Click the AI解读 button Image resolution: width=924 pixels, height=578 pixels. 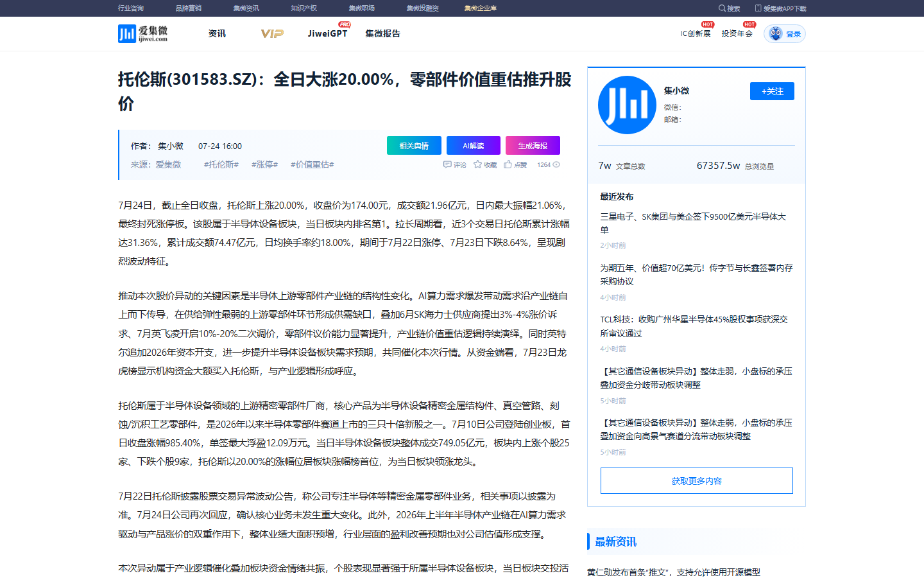pyautogui.click(x=474, y=146)
